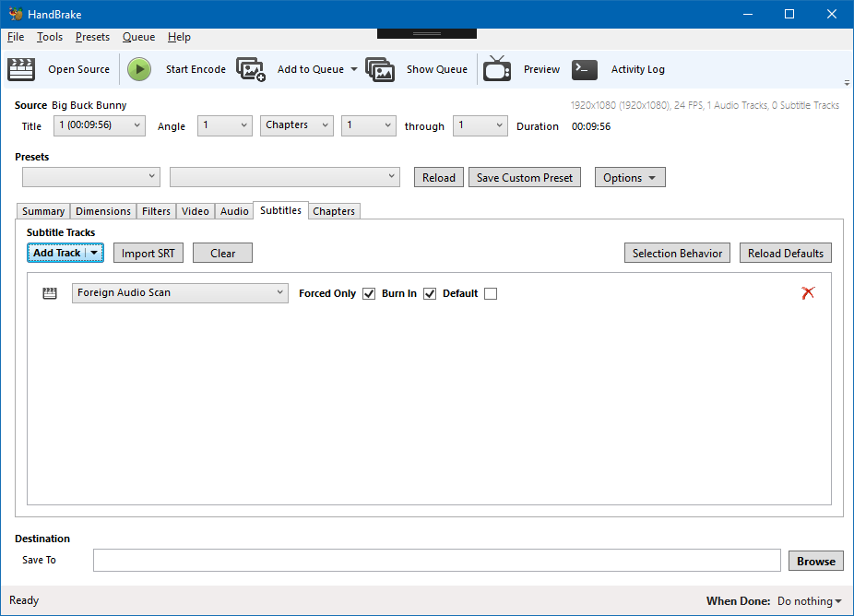
Task: Click the Save To destination path field
Action: (437, 561)
